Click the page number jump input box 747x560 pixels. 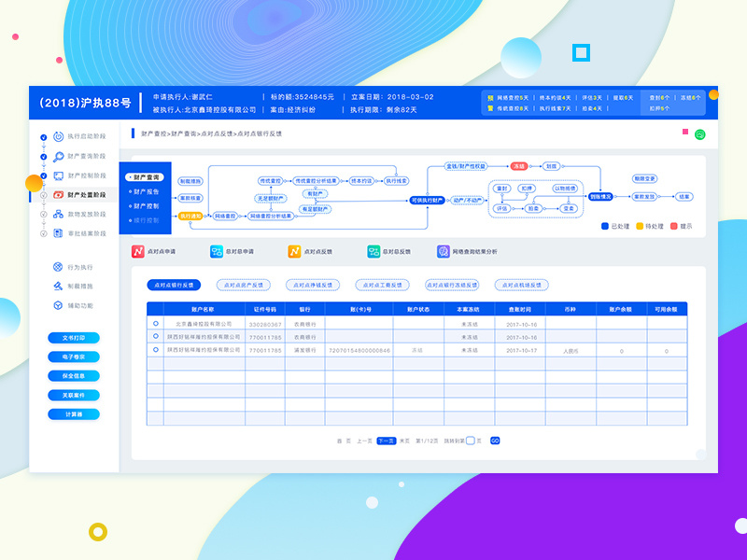(471, 440)
